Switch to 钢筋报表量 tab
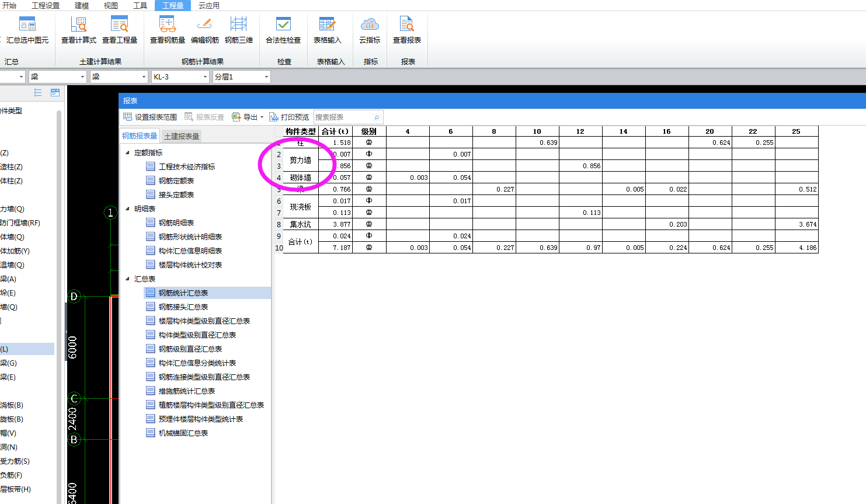 coord(140,135)
